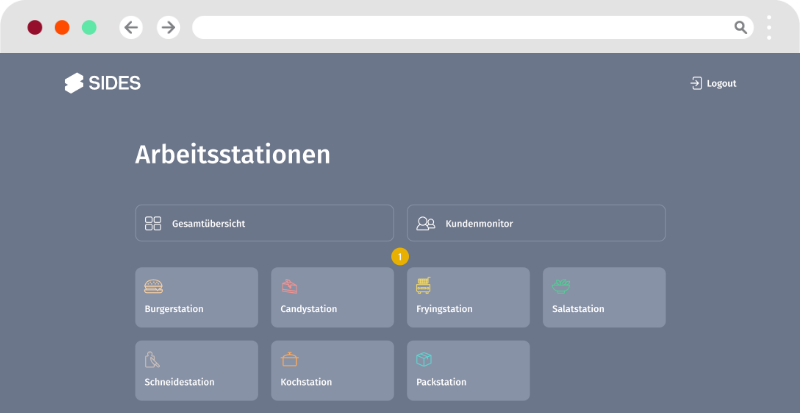Click the Kundenmonitor people icon
Viewport: 800px width, 413px height.
click(x=426, y=224)
